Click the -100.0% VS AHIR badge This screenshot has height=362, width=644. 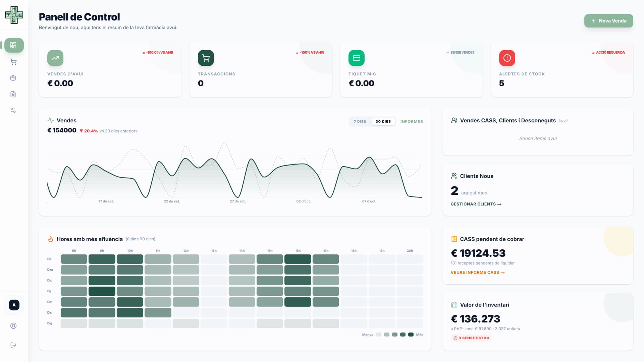(158, 52)
